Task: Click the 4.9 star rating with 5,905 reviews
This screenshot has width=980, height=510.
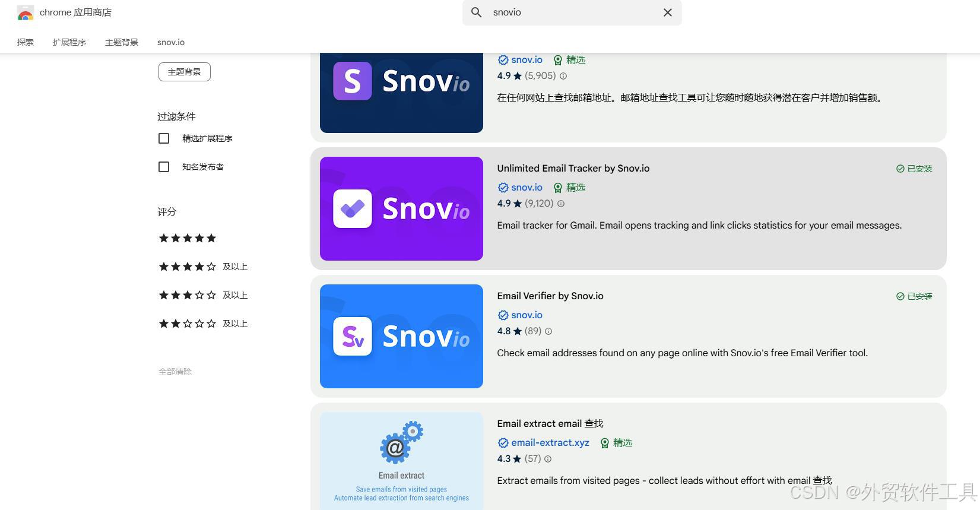Action: coord(527,76)
